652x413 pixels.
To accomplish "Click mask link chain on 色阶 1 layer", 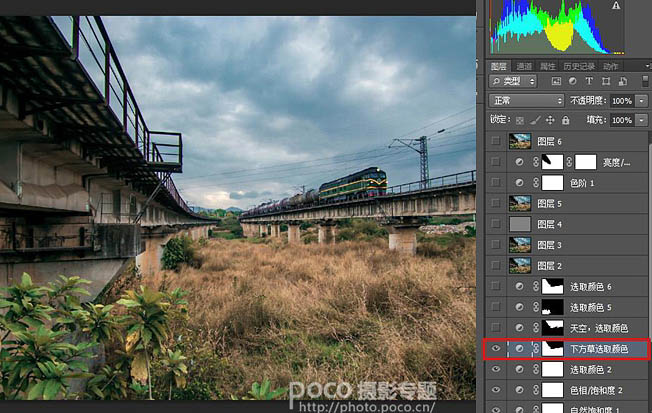I will [536, 183].
